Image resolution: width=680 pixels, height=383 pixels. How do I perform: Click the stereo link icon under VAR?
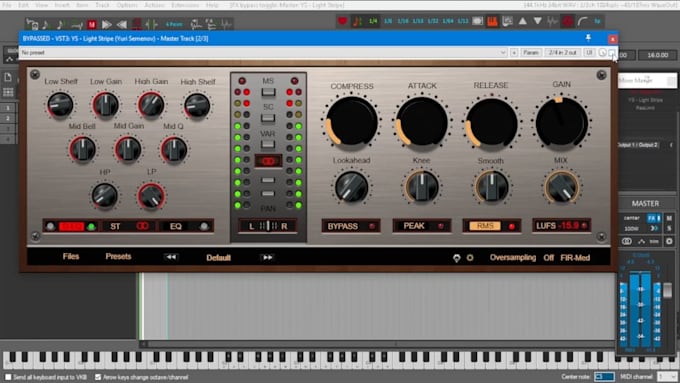point(268,161)
